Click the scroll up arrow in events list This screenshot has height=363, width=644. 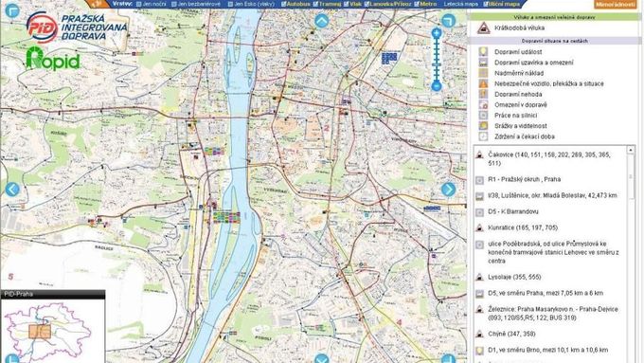tap(631, 151)
